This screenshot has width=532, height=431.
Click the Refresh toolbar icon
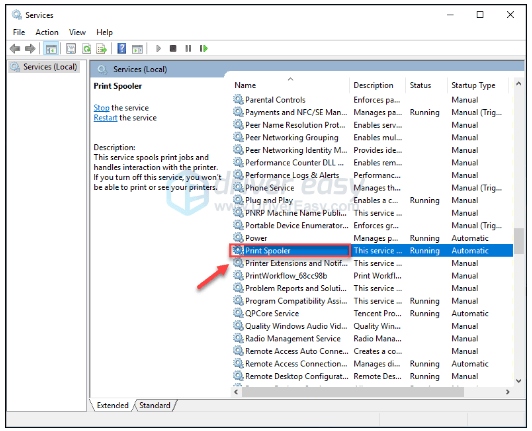[x=87, y=49]
